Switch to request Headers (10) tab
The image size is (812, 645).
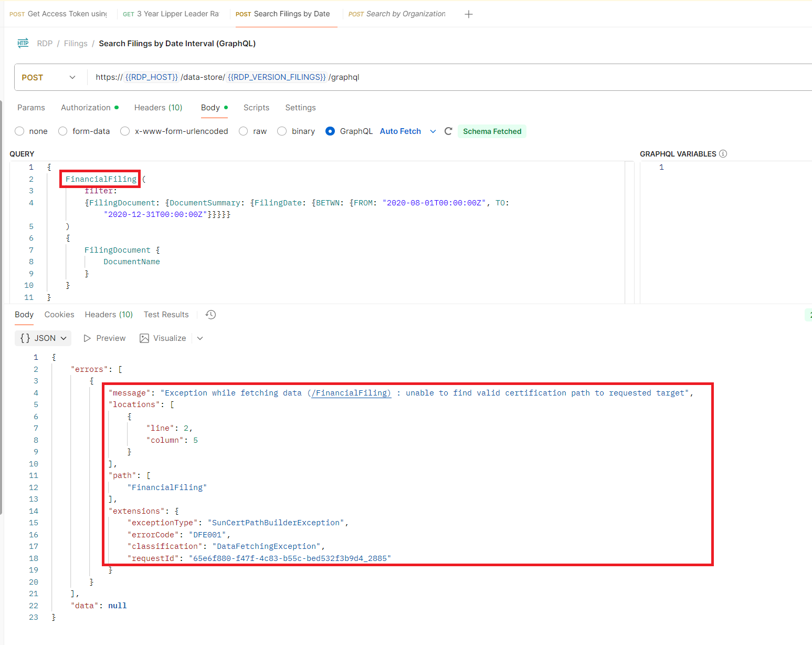pos(158,108)
